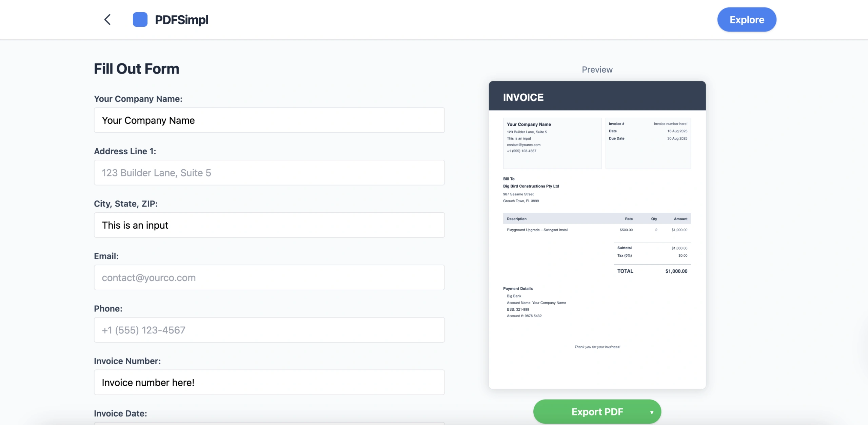Click the blue PDFSimpl logo square
Image resolution: width=868 pixels, height=425 pixels.
[x=140, y=20]
